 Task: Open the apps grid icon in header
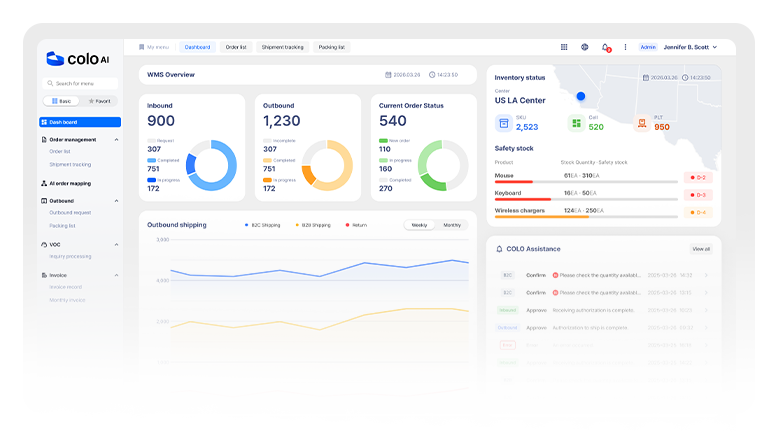[564, 47]
